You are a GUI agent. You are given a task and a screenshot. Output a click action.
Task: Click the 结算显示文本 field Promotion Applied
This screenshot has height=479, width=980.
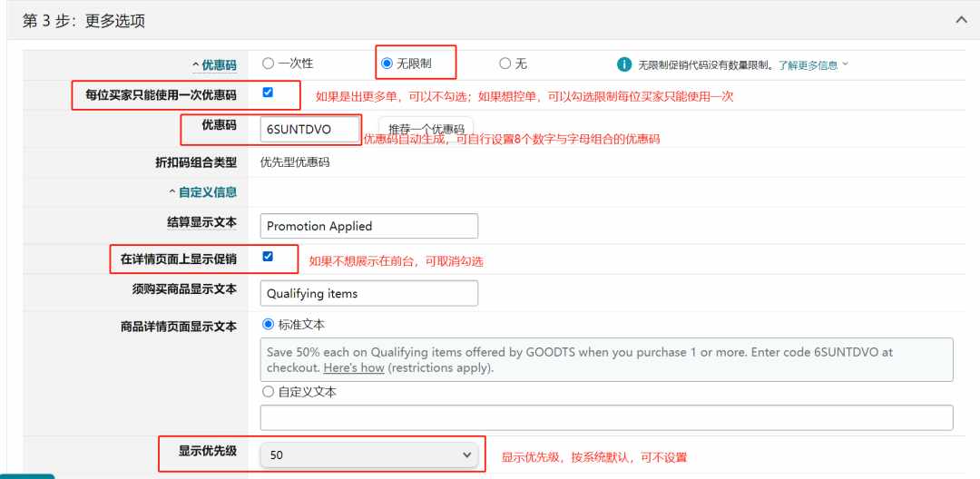pos(368,226)
